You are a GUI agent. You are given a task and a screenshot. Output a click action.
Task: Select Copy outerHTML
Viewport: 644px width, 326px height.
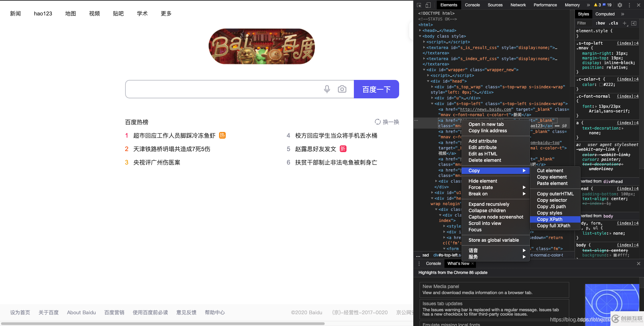(x=555, y=194)
